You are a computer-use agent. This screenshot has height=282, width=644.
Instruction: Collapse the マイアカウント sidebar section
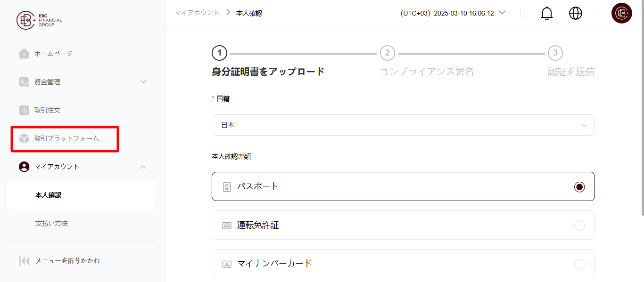(143, 167)
